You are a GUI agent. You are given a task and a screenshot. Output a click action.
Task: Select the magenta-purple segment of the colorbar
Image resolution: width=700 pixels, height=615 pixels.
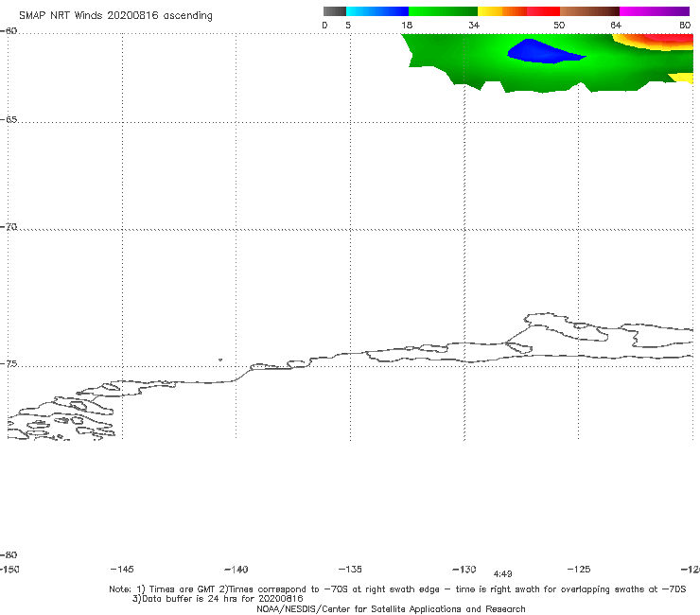[x=655, y=11]
